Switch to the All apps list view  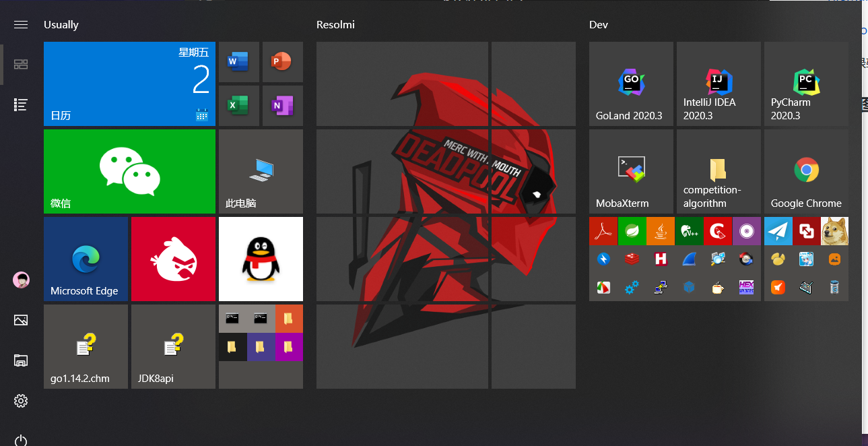pyautogui.click(x=21, y=104)
